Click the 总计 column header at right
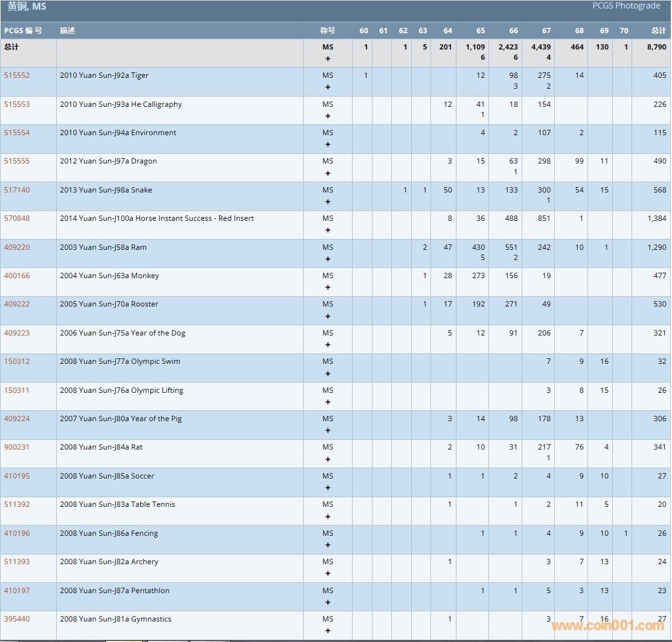672x642 pixels. (658, 31)
